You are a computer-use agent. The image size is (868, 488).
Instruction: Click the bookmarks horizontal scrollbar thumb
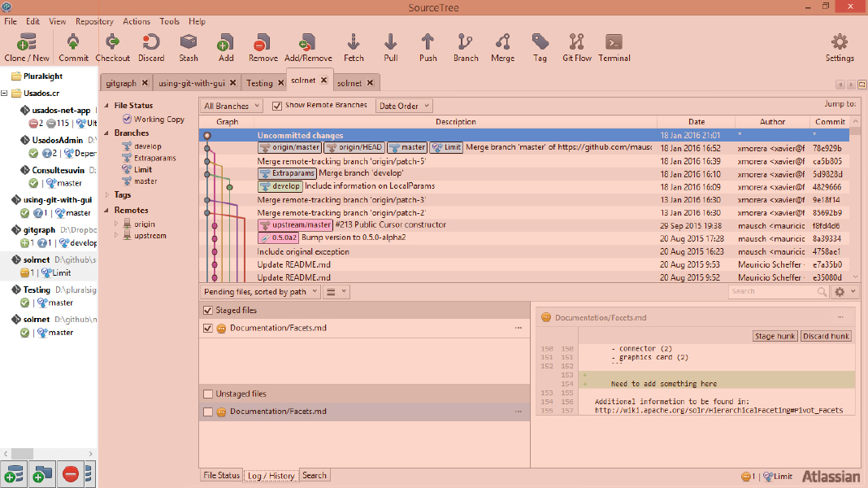point(22,454)
